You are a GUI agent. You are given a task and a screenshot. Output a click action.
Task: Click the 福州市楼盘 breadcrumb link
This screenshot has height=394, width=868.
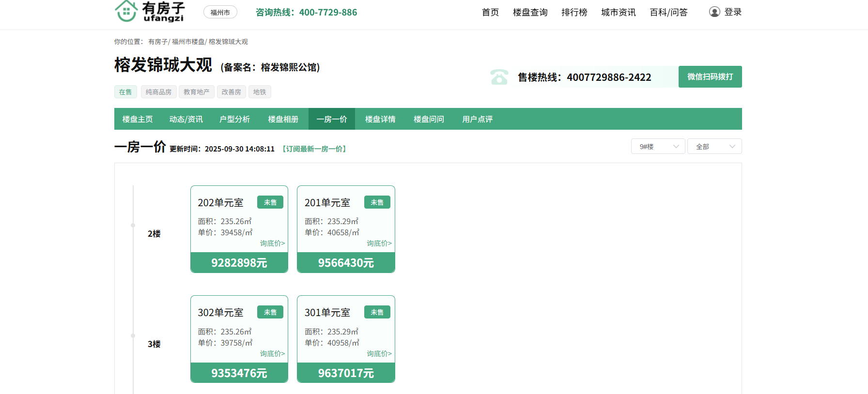pyautogui.click(x=188, y=42)
